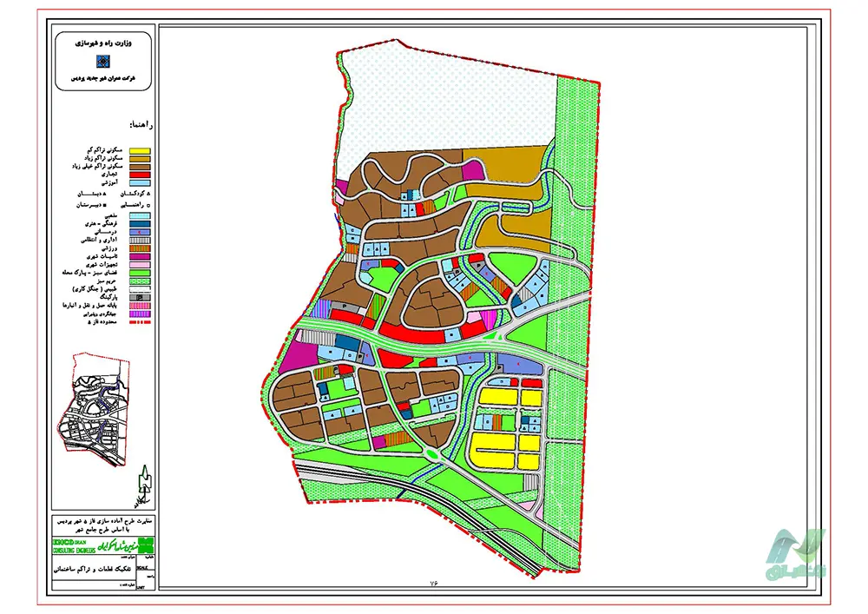This screenshot has height=614, width=868.
Task: Click the medical (درمانی) legend symbol
Action: click(139, 233)
